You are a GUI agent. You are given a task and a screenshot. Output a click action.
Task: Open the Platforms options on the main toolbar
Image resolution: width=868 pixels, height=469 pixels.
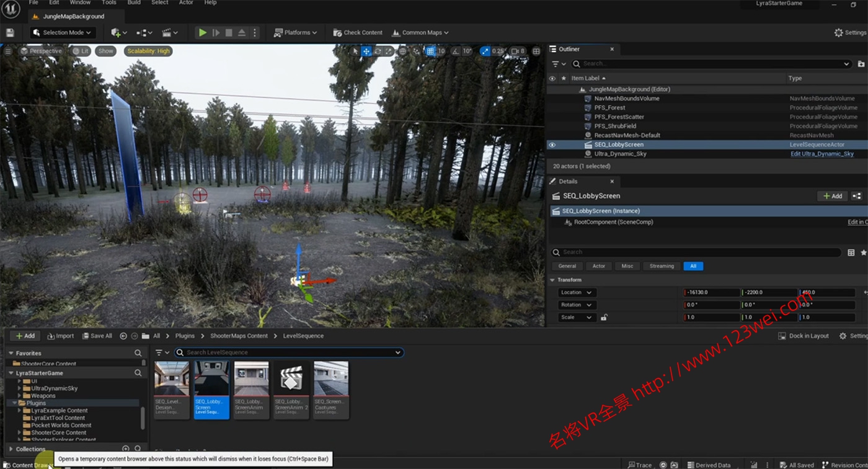(x=296, y=32)
